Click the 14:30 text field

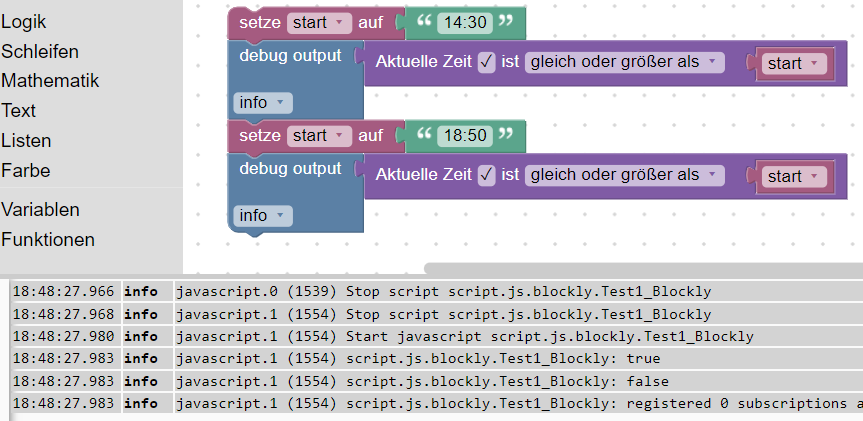click(465, 22)
